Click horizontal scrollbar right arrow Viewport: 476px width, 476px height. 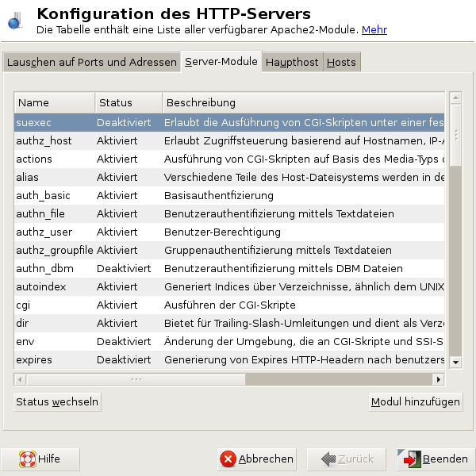(439, 379)
